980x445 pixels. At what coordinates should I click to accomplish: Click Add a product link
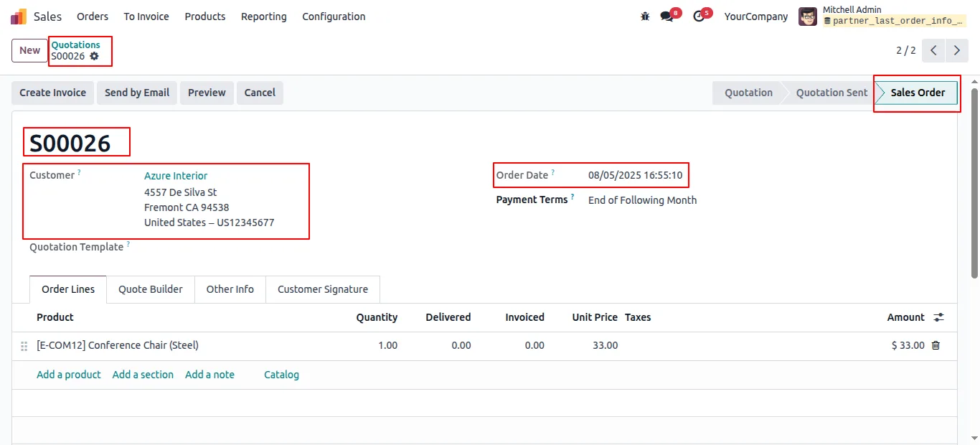(69, 375)
